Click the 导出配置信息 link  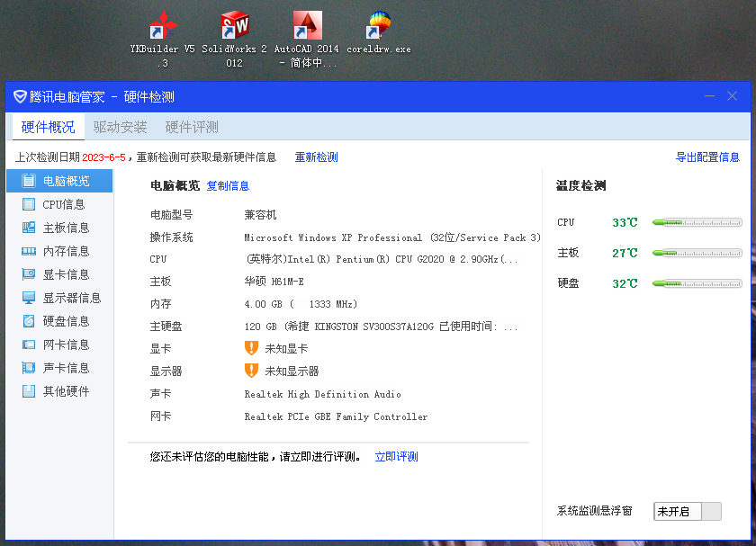click(x=707, y=157)
